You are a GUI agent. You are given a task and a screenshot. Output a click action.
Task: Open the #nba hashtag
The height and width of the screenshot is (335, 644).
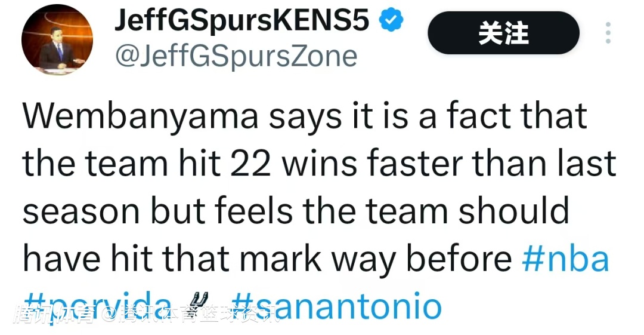coord(565,259)
